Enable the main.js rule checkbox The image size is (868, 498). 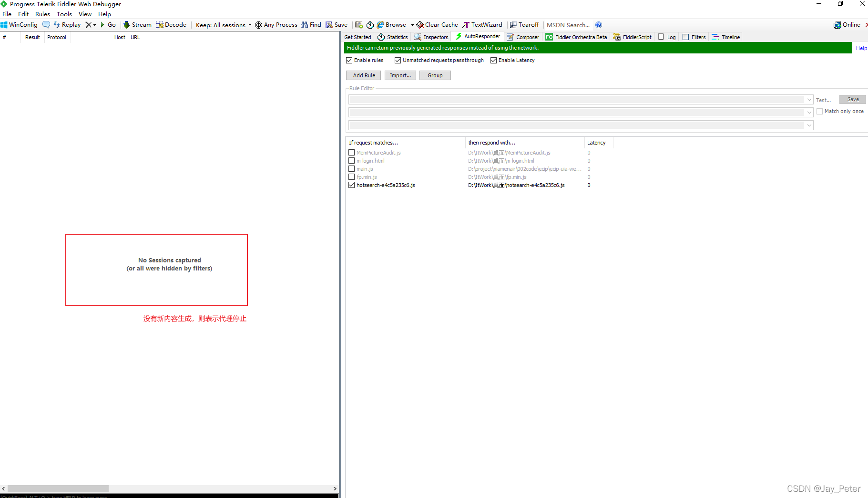click(351, 169)
